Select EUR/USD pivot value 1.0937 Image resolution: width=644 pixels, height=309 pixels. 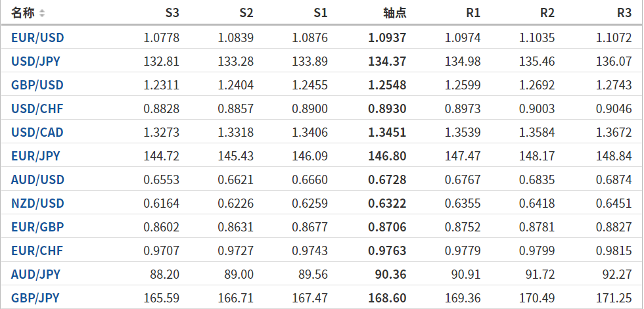(387, 38)
